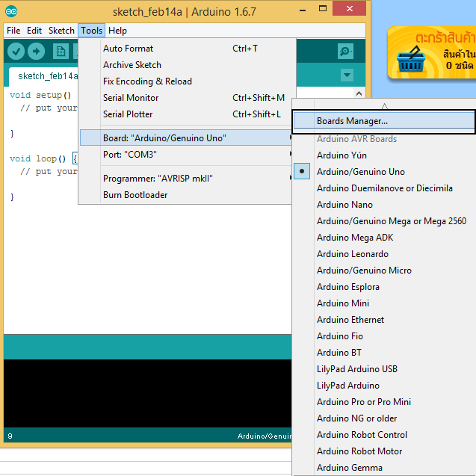Click line number 9 in status bar
The width and height of the screenshot is (476, 476).
point(10,436)
